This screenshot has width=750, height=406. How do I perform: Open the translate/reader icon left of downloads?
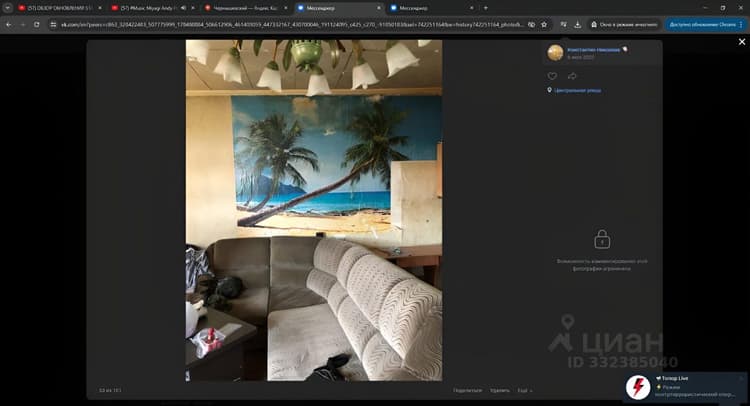tap(563, 24)
